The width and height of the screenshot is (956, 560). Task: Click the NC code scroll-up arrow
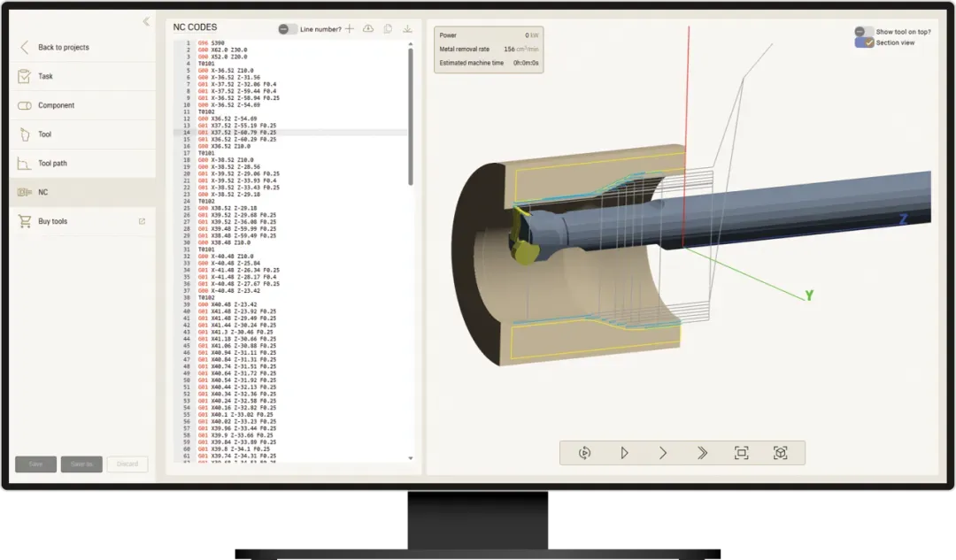pos(411,44)
